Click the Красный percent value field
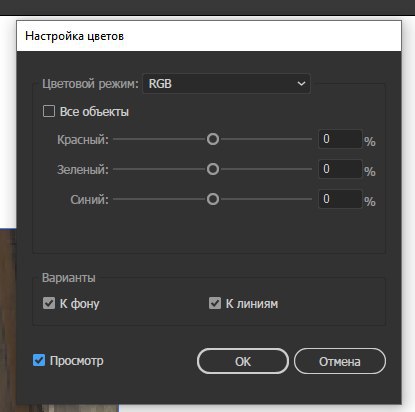Screen dimensions: 415x412 coord(340,139)
